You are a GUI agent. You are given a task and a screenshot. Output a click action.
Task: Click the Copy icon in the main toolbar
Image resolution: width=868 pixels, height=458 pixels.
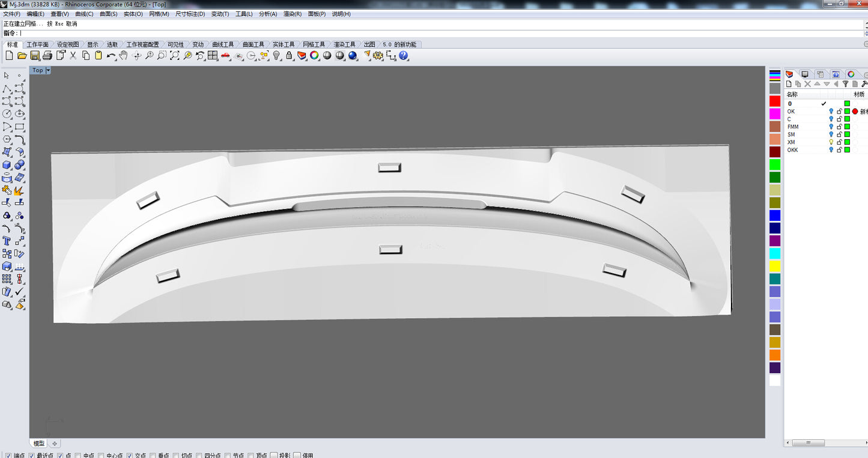[86, 55]
